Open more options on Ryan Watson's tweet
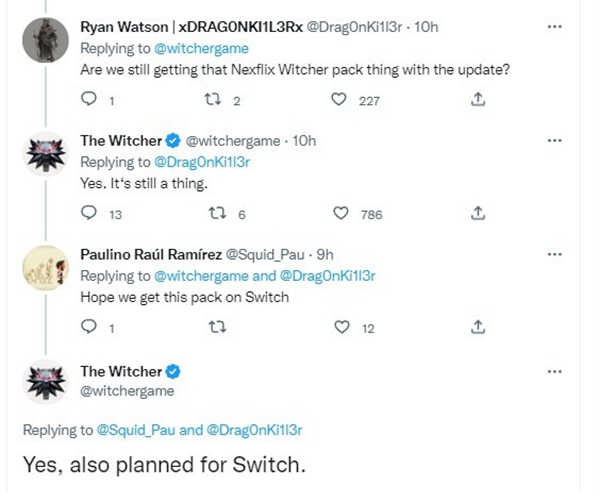The width and height of the screenshot is (600, 502). coord(554,27)
